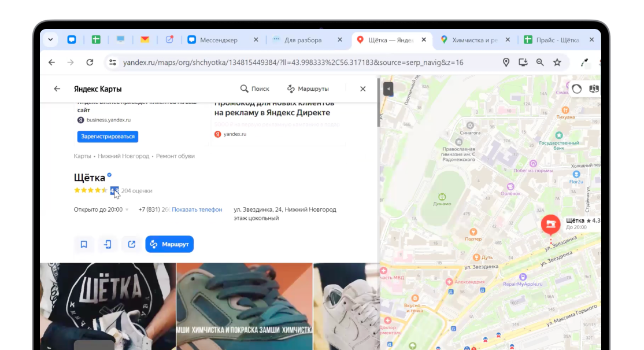Open the teal suede sneaker photo
Screen dimensions: 644x350
pos(245,307)
